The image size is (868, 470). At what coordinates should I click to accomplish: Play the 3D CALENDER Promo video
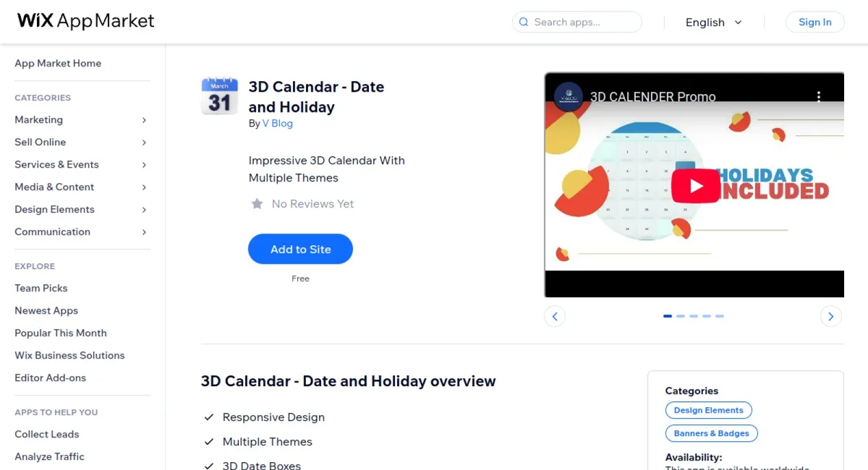[695, 185]
